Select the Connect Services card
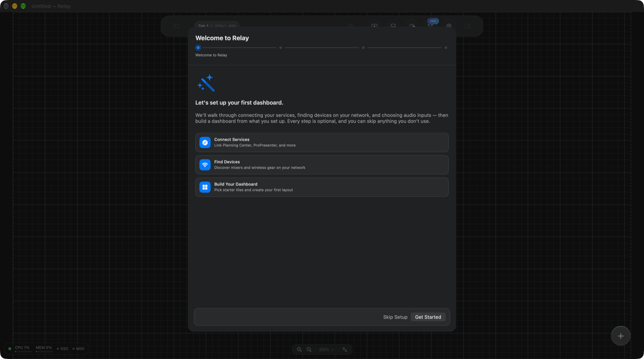 (322, 142)
